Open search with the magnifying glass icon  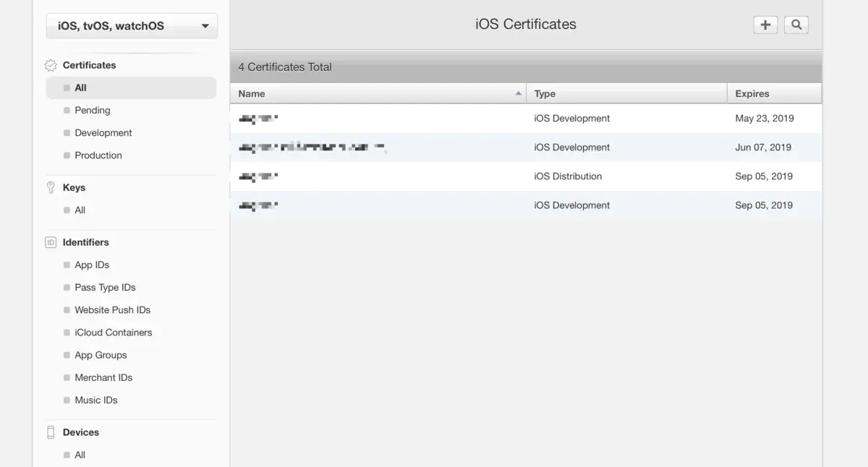coord(796,25)
